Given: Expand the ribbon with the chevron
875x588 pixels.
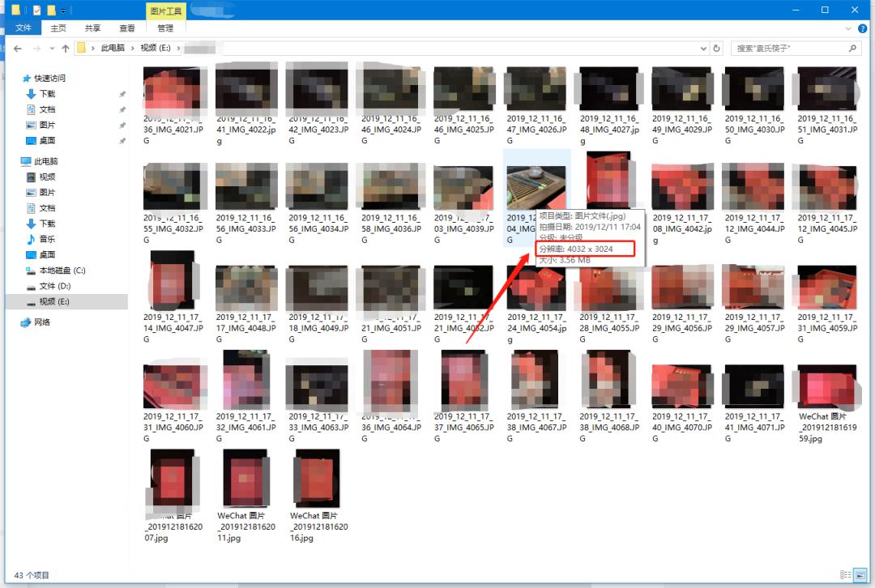Looking at the screenshot, I should tap(847, 28).
